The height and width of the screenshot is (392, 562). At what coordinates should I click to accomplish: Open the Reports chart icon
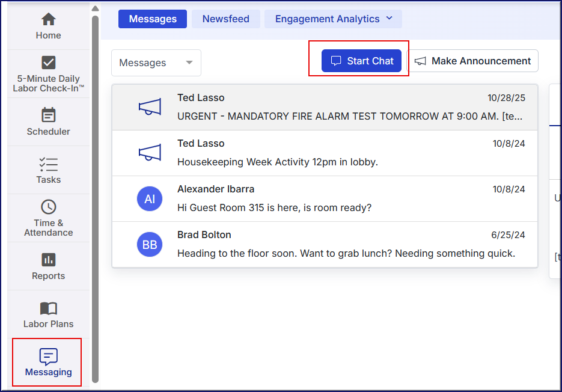point(48,260)
